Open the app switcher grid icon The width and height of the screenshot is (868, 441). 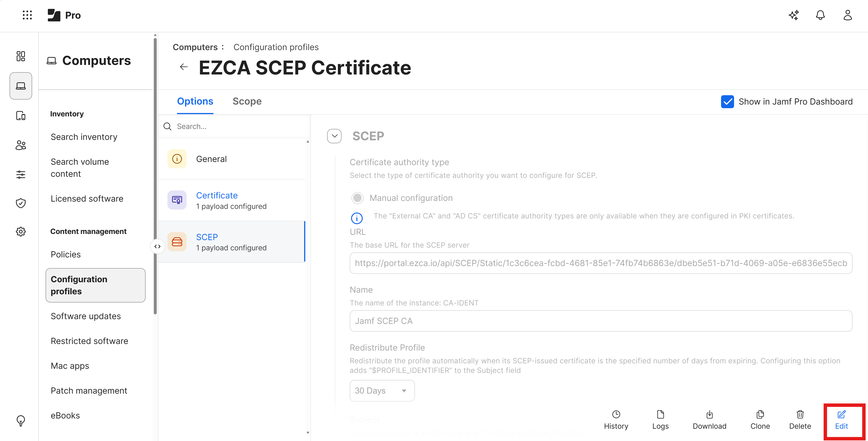click(x=27, y=15)
